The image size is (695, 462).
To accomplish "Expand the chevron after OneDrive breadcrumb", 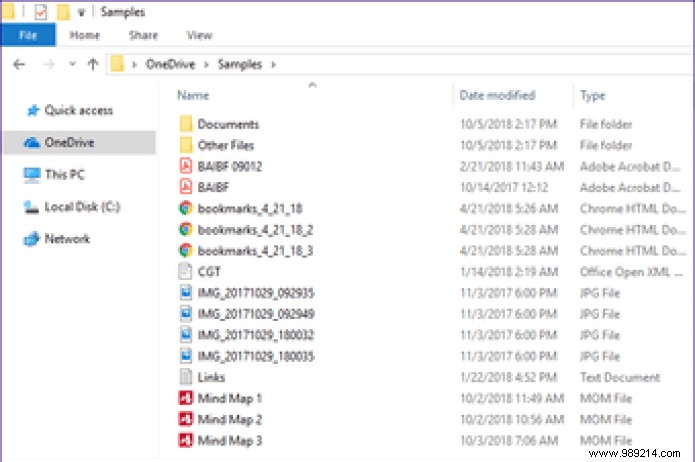I will pyautogui.click(x=207, y=65).
